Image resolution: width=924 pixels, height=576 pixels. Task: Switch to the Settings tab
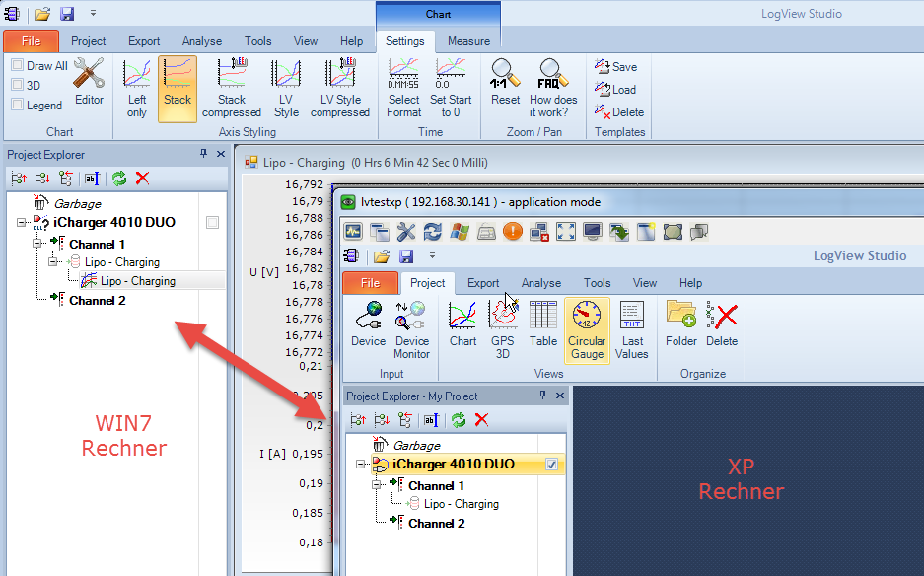tap(405, 41)
